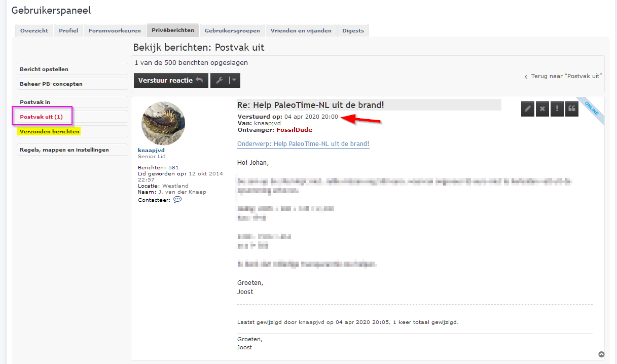Select Postvak in from sidebar
Image resolution: width=617 pixels, height=364 pixels.
72,102
